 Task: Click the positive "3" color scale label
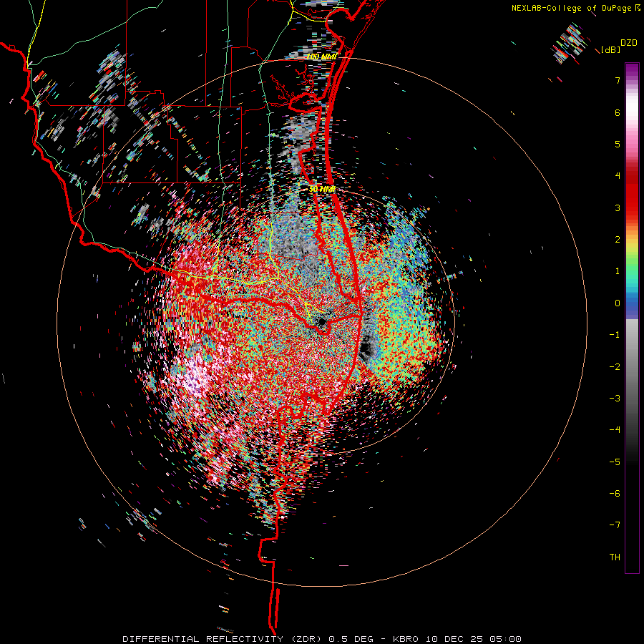618,208
